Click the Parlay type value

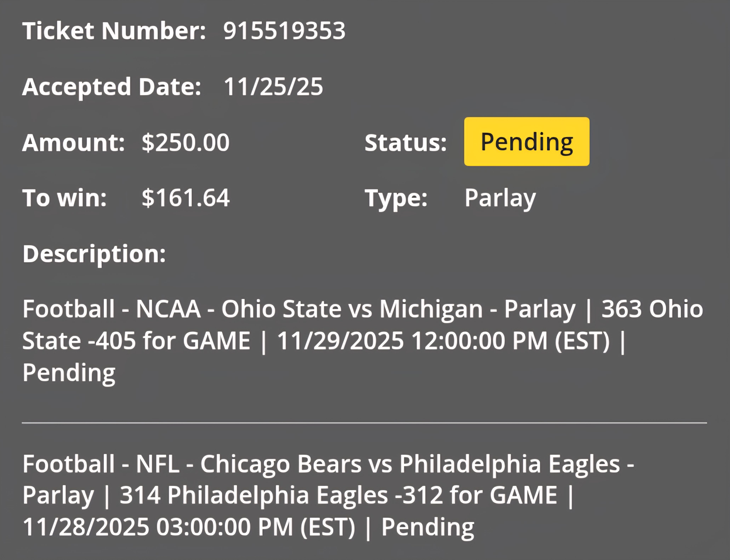pyautogui.click(x=500, y=198)
